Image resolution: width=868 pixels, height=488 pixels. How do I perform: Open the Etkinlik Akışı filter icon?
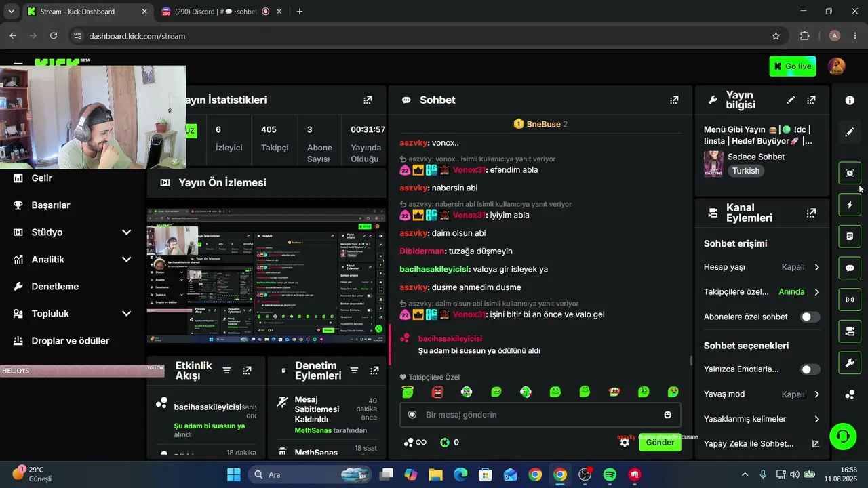pyautogui.click(x=227, y=371)
